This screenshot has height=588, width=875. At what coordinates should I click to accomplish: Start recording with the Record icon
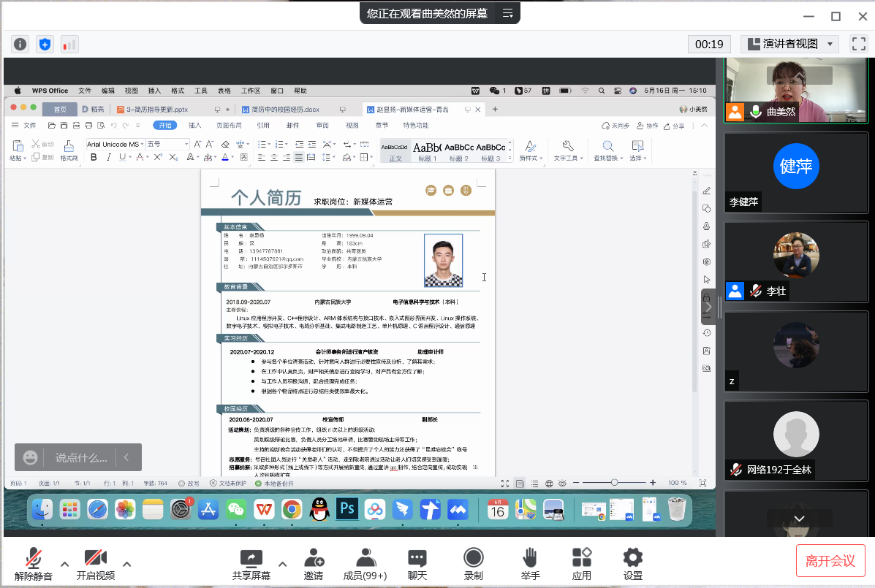tap(473, 559)
